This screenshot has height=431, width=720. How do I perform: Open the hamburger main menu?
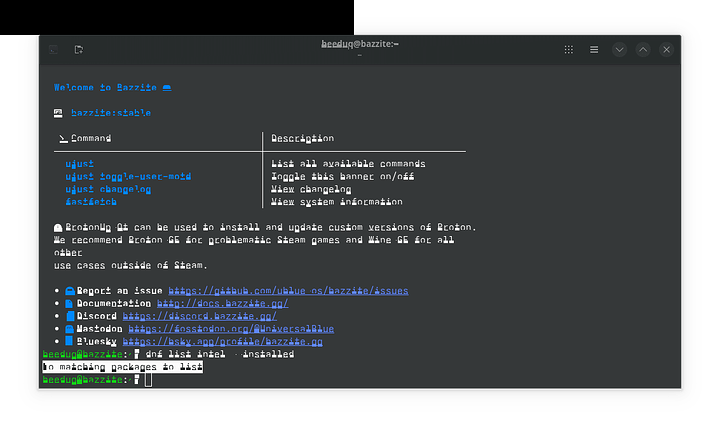594,50
